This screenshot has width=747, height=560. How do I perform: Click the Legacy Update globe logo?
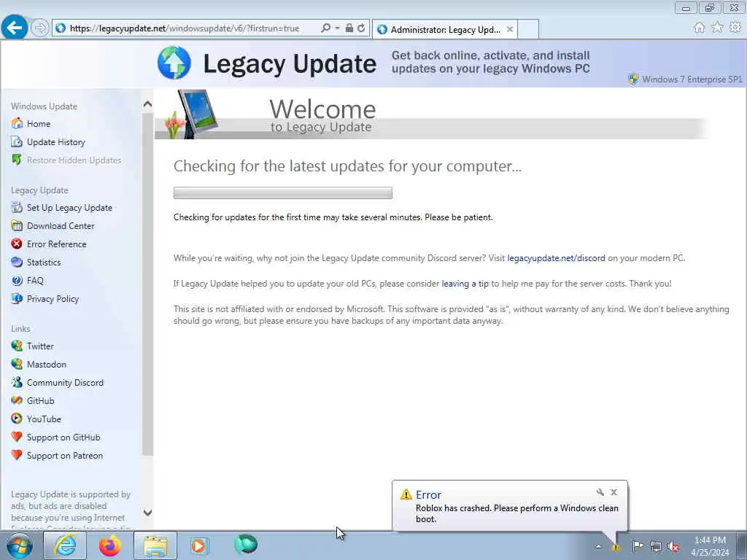[x=174, y=63]
